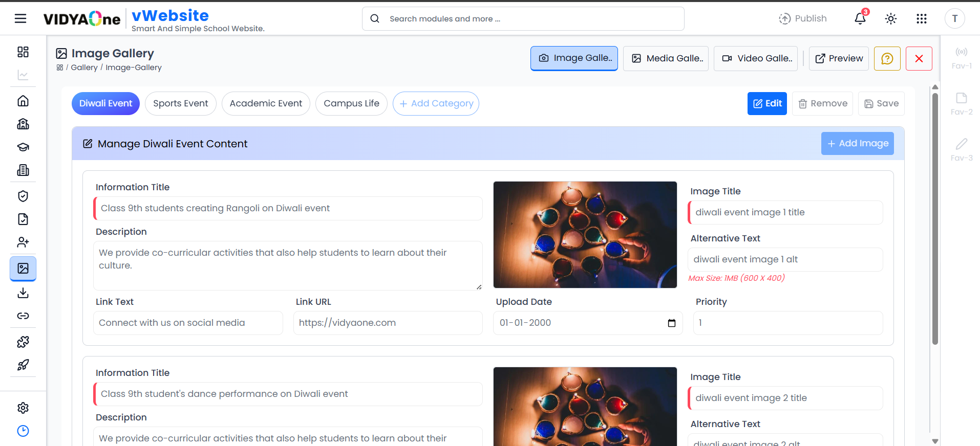The height and width of the screenshot is (446, 980).
Task: Open Fav-2 shortcut in right panel
Action: point(962,104)
